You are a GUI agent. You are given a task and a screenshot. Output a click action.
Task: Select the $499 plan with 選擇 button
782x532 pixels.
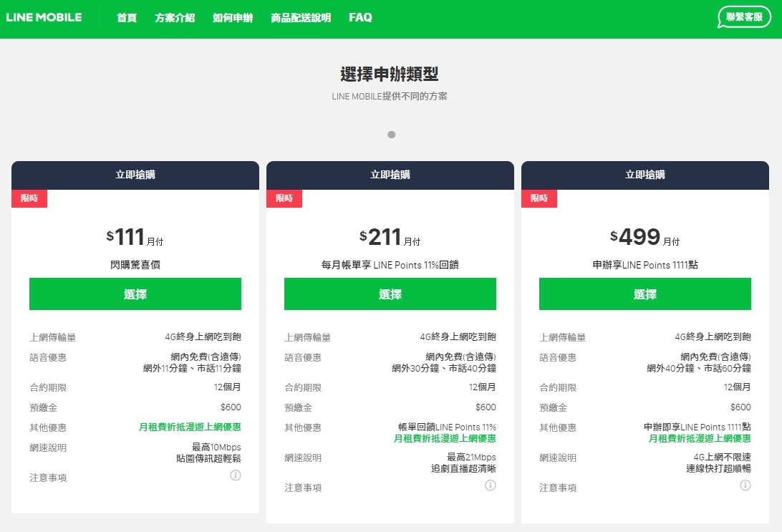point(645,294)
